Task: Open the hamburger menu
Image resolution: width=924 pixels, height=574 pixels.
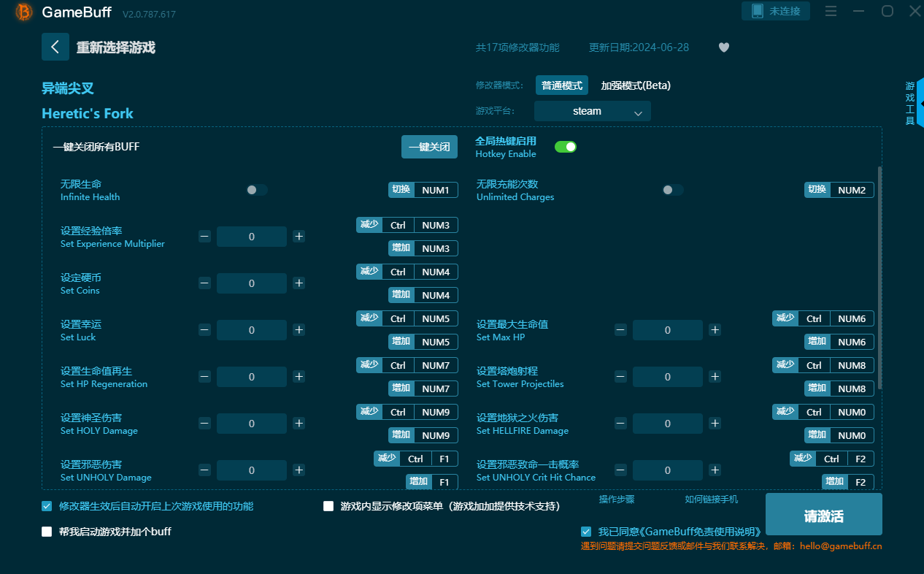Action: tap(831, 11)
